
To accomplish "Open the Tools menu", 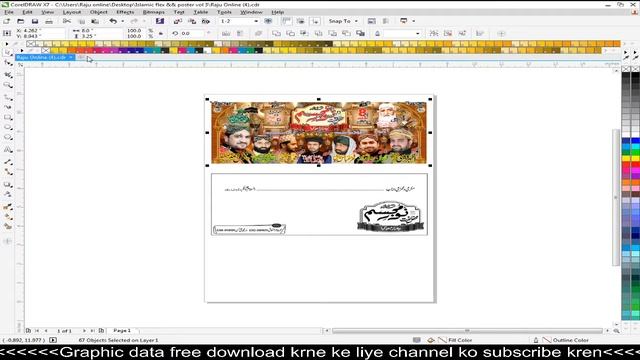I will [224, 12].
